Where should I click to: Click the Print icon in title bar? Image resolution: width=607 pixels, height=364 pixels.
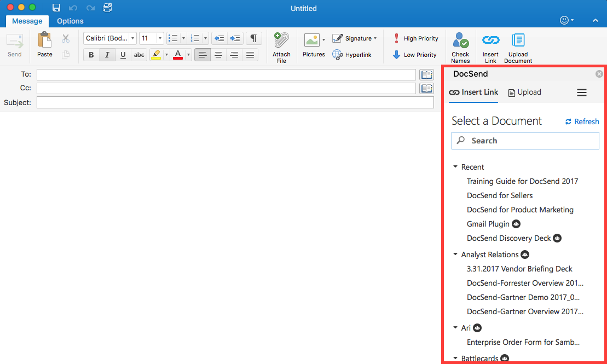click(107, 7)
